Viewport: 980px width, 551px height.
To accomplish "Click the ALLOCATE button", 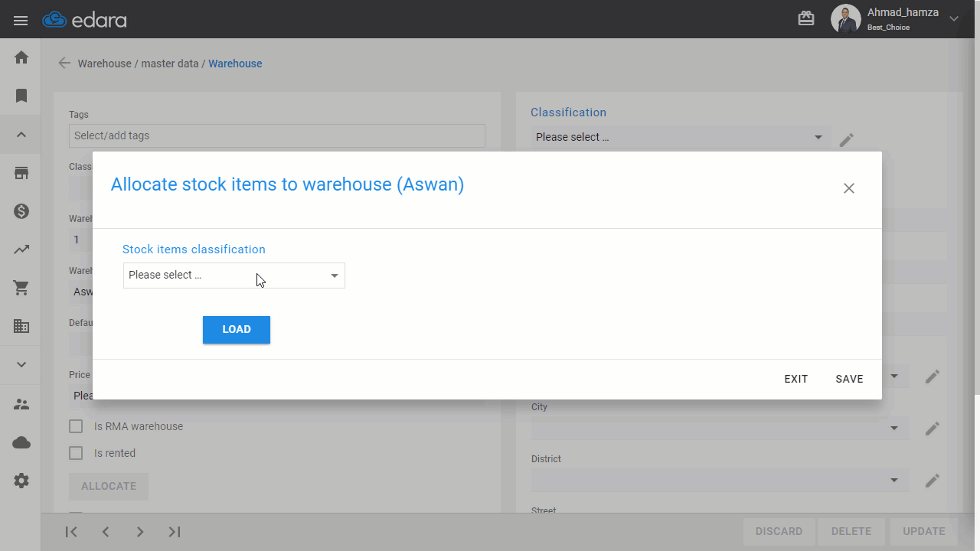I will point(109,486).
